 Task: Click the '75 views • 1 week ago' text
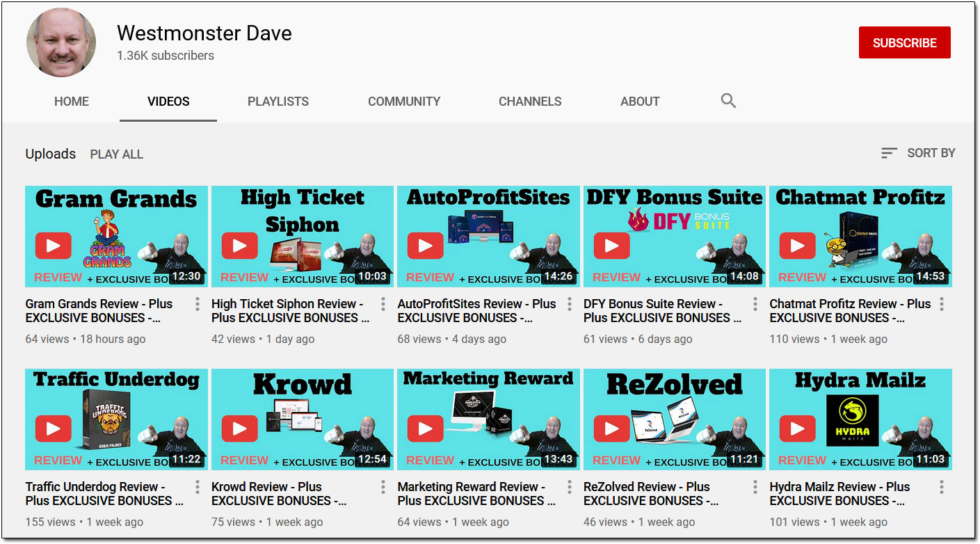tap(267, 522)
